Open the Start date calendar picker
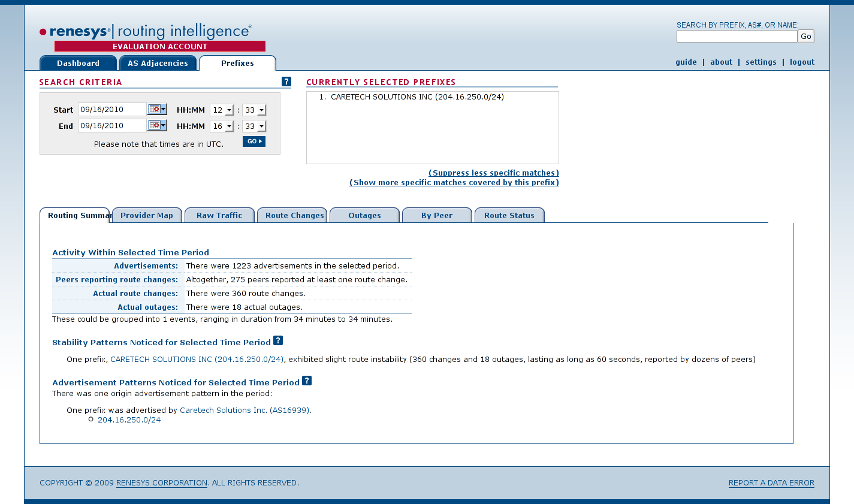 pyautogui.click(x=157, y=109)
